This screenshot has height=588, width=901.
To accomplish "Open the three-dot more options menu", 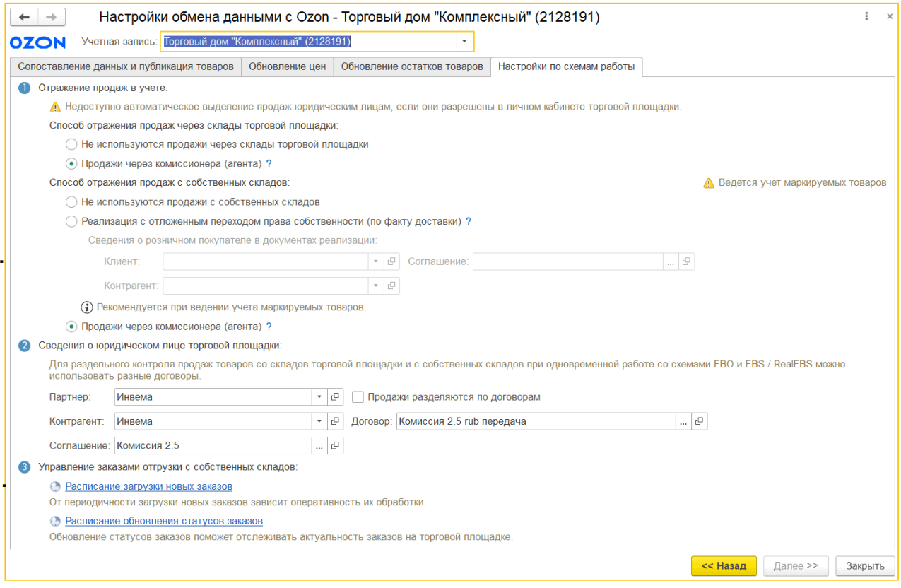I will click(867, 17).
